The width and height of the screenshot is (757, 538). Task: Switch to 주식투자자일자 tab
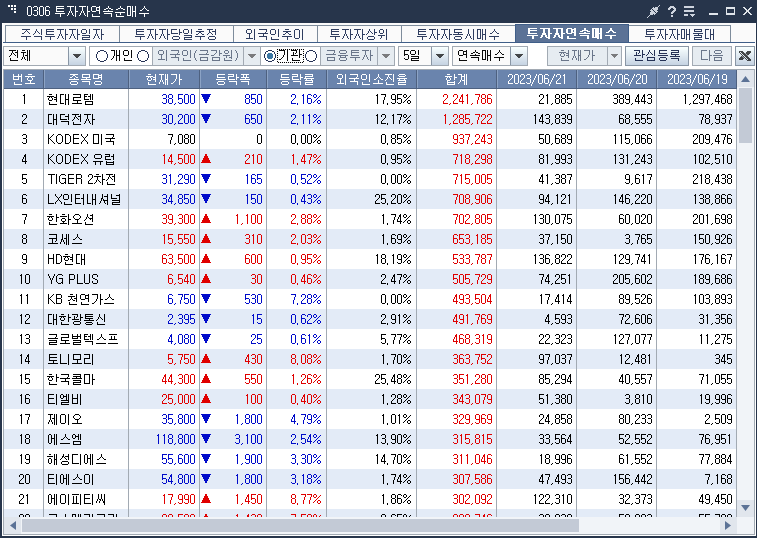coord(62,34)
